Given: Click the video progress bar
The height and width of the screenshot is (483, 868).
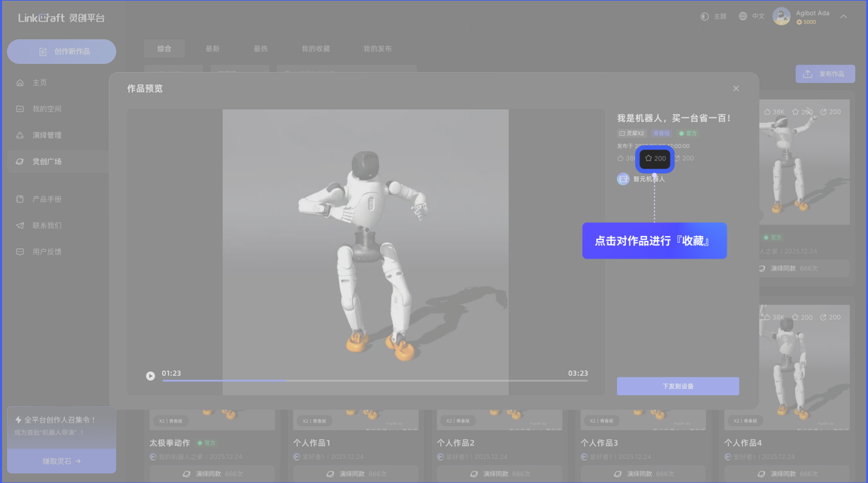Looking at the screenshot, I should [375, 381].
